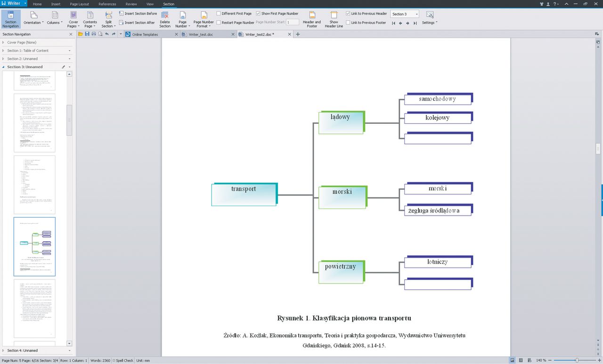Image resolution: width=603 pixels, height=364 pixels.
Task: Open the Split Section menu
Action: coord(108,19)
